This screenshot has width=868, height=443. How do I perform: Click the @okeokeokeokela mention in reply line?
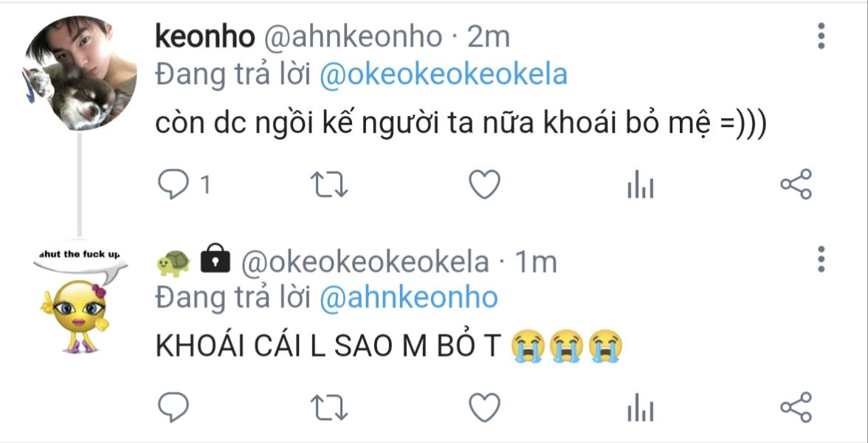click(443, 75)
